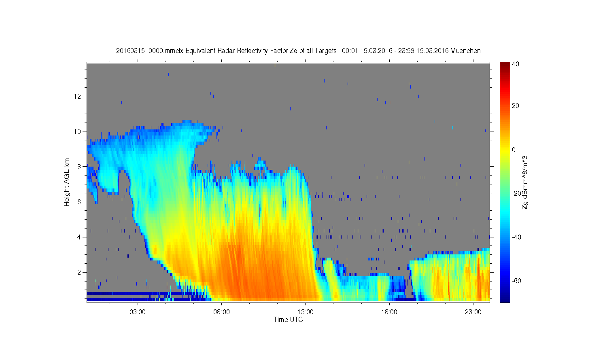
Task: Select the 08:00 time axis tick label
Action: (x=221, y=312)
